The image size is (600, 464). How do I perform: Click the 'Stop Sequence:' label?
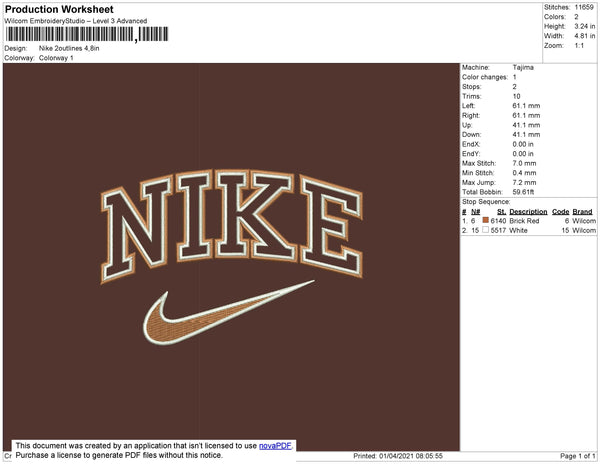(486, 202)
